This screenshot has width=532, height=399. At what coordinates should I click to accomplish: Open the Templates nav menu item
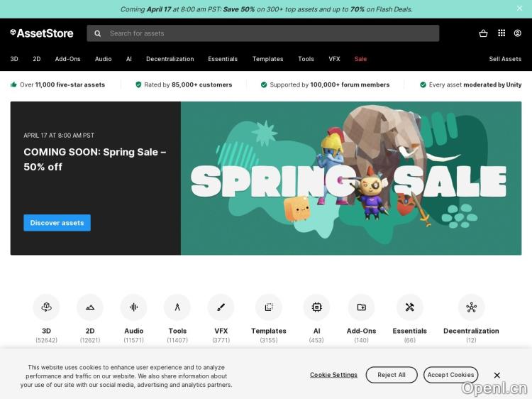tap(267, 59)
